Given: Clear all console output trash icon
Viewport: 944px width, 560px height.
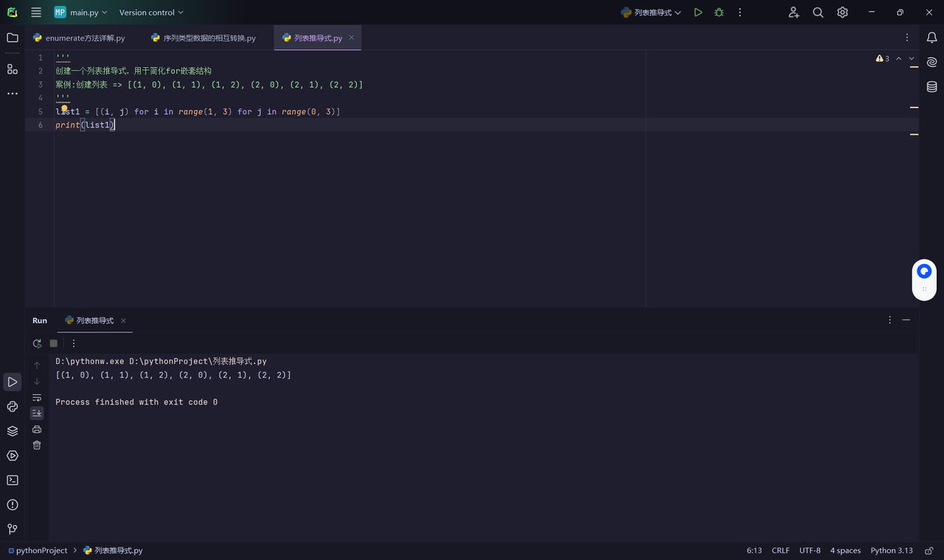Looking at the screenshot, I should coord(37,445).
